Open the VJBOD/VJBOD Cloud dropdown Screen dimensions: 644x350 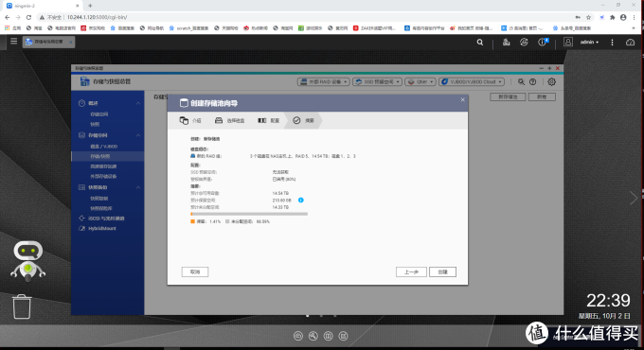(x=472, y=82)
